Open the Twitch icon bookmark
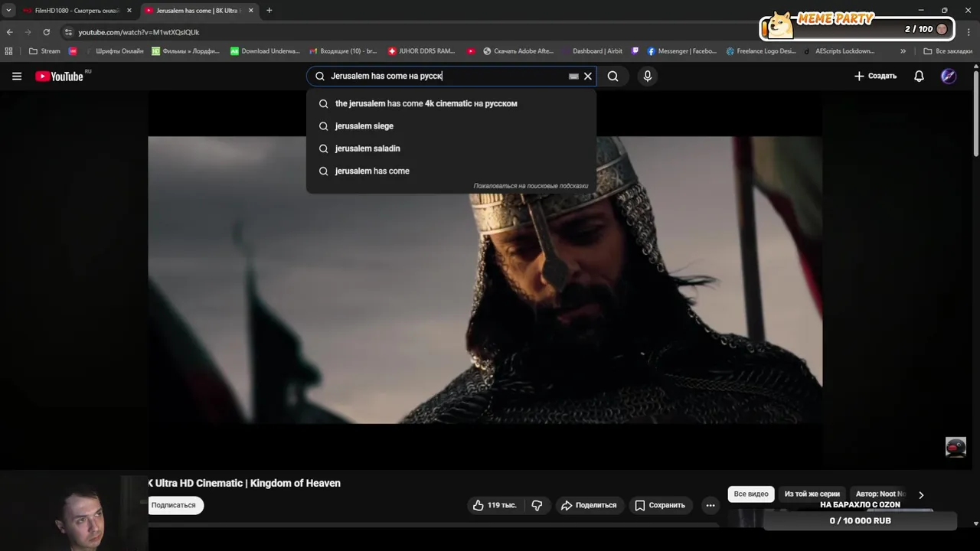 pyautogui.click(x=635, y=51)
